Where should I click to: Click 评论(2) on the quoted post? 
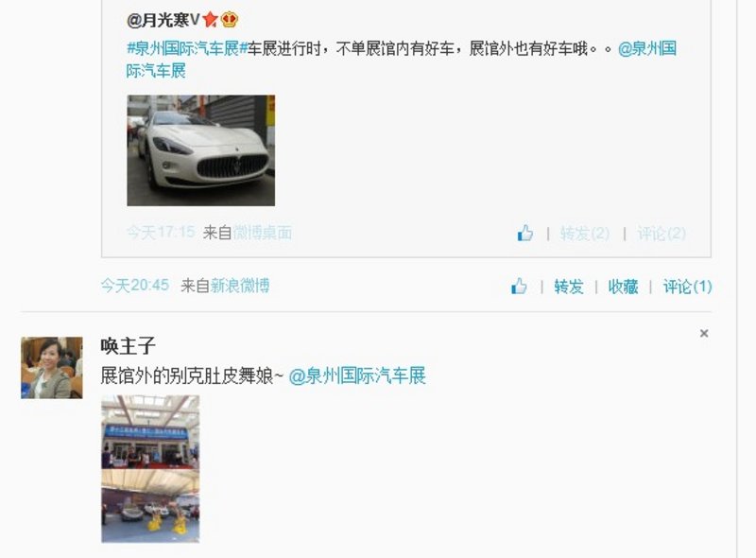click(x=661, y=234)
